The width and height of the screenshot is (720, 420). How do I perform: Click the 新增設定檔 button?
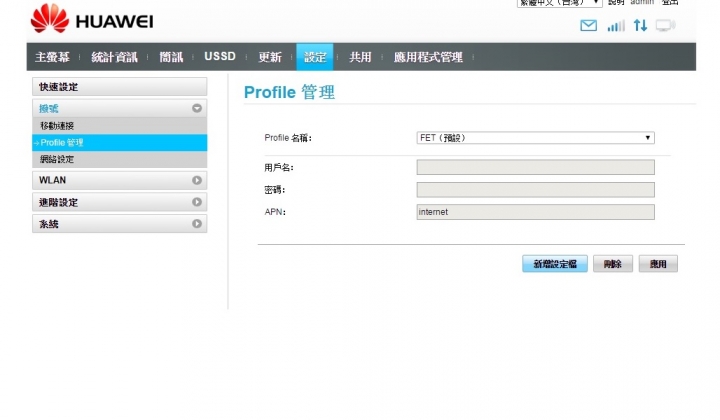tap(555, 264)
